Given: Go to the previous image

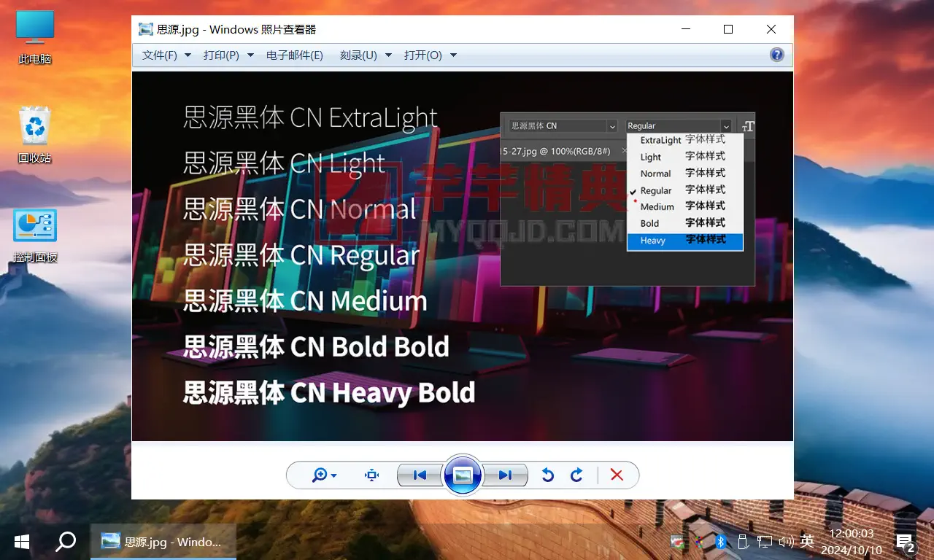Looking at the screenshot, I should pos(420,475).
